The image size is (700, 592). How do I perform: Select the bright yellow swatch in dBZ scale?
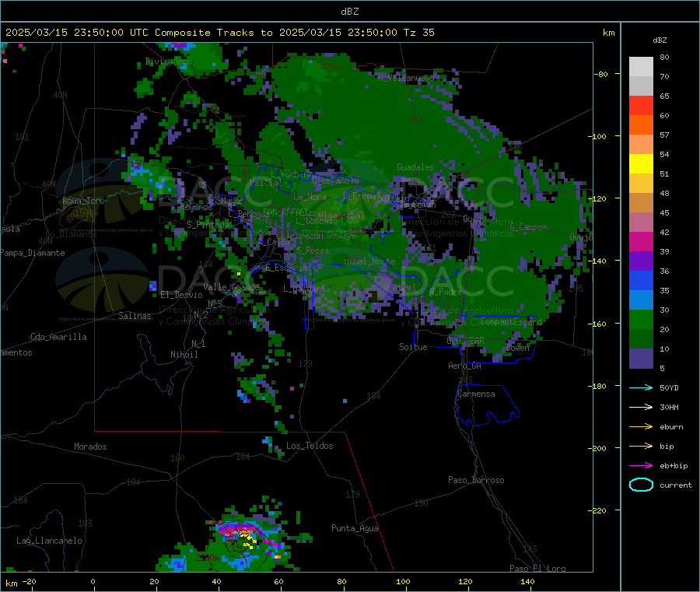pyautogui.click(x=641, y=164)
